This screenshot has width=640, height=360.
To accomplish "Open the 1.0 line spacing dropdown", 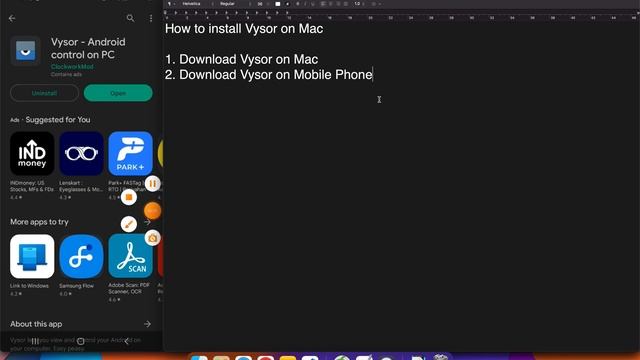I will point(360,4).
